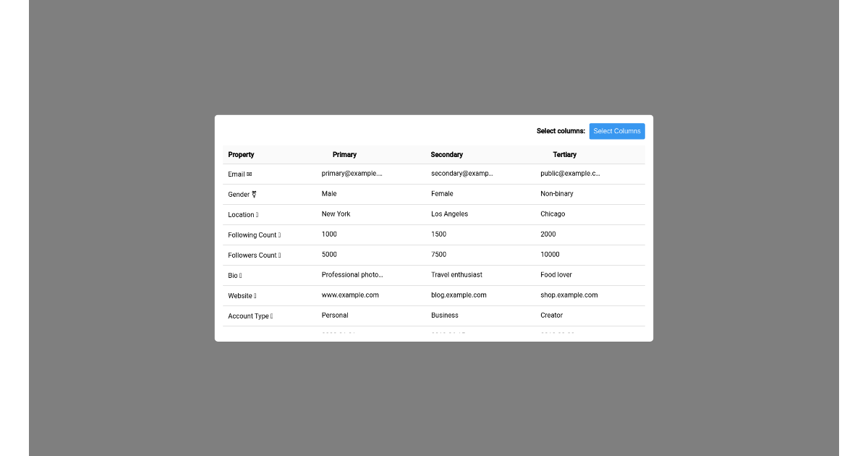
Task: Select the Primary column header
Action: 345,154
